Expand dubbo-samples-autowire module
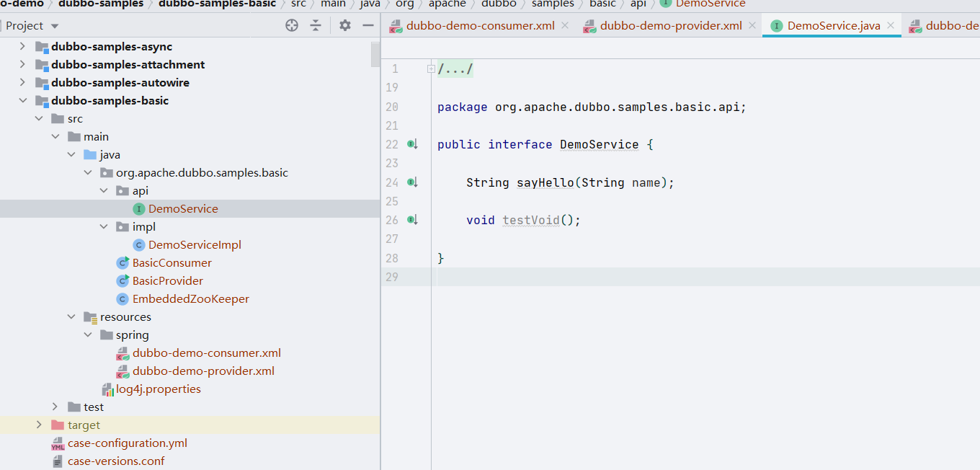Screen dimensions: 980x470 click(22, 82)
